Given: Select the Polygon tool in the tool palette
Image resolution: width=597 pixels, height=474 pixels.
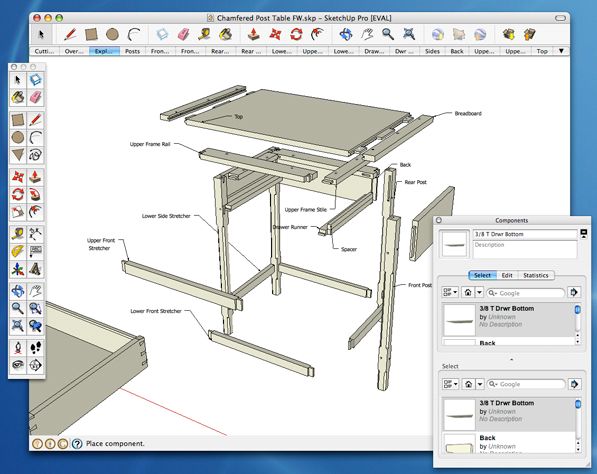Looking at the screenshot, I should [18, 155].
